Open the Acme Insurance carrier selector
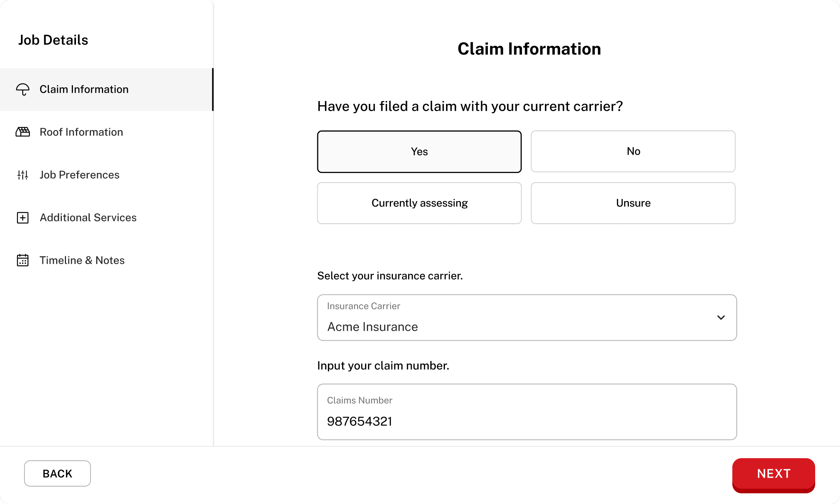The width and height of the screenshot is (840, 504). tap(496, 318)
